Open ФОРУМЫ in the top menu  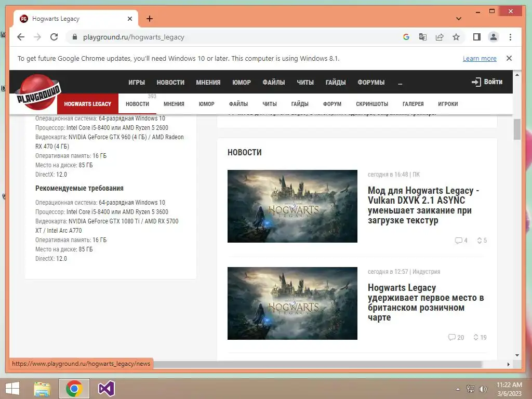(371, 83)
